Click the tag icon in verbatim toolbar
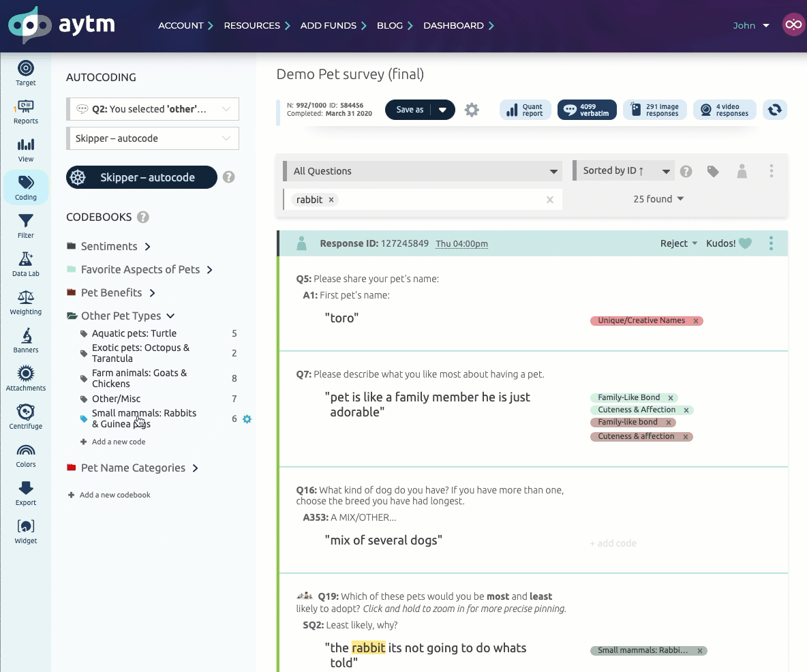807x672 pixels. tap(713, 171)
